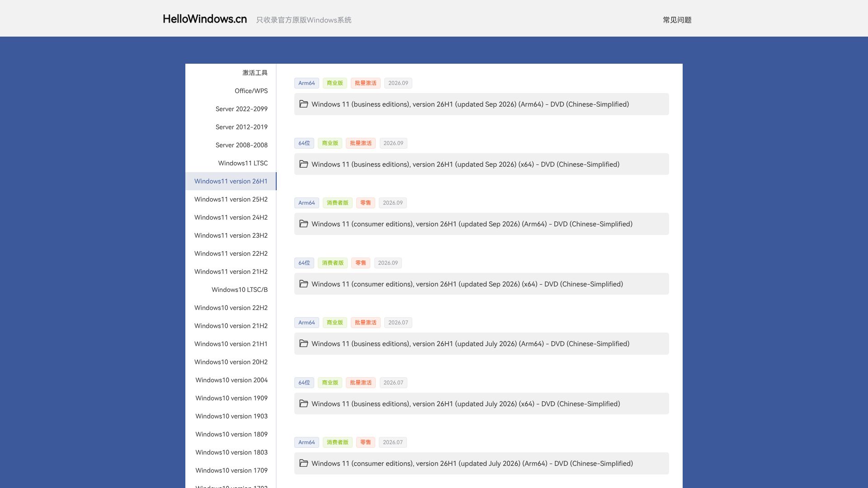This screenshot has height=488, width=868.
Task: Click the HelloWindows.cn site logo
Action: coord(205,19)
